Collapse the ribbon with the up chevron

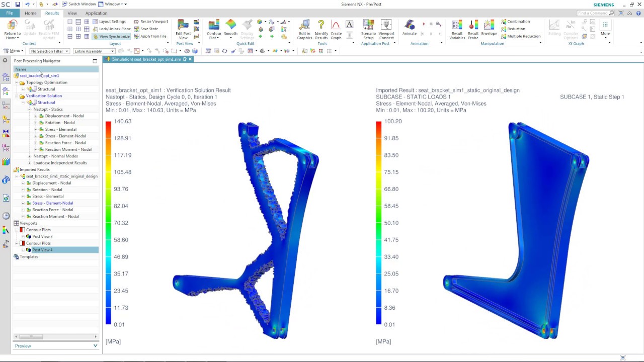pyautogui.click(x=629, y=13)
